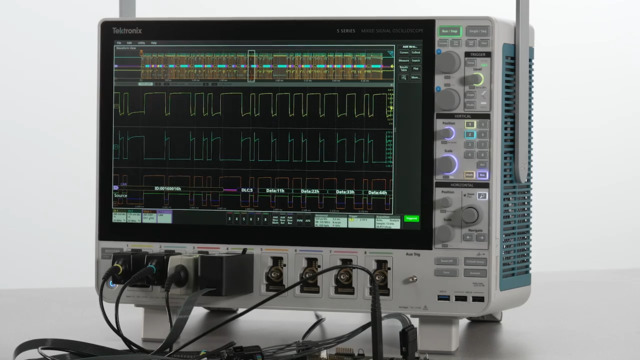Image resolution: width=640 pixels, height=360 pixels.
Task: Expand the More... button on screen
Action: pos(416,77)
